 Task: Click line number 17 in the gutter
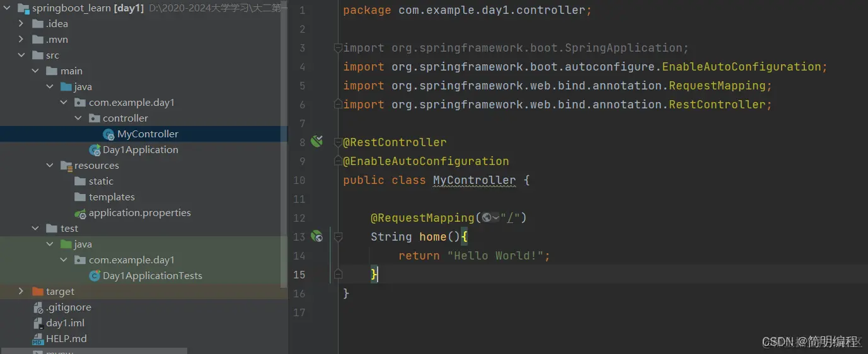[x=299, y=312]
